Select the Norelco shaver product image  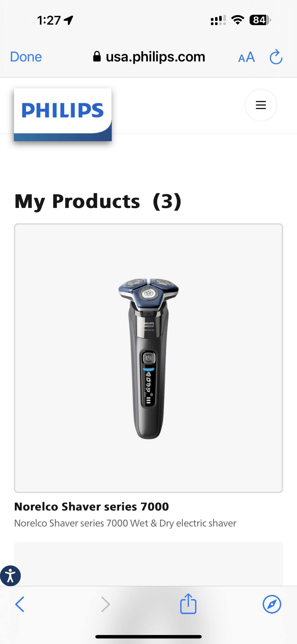(148, 358)
